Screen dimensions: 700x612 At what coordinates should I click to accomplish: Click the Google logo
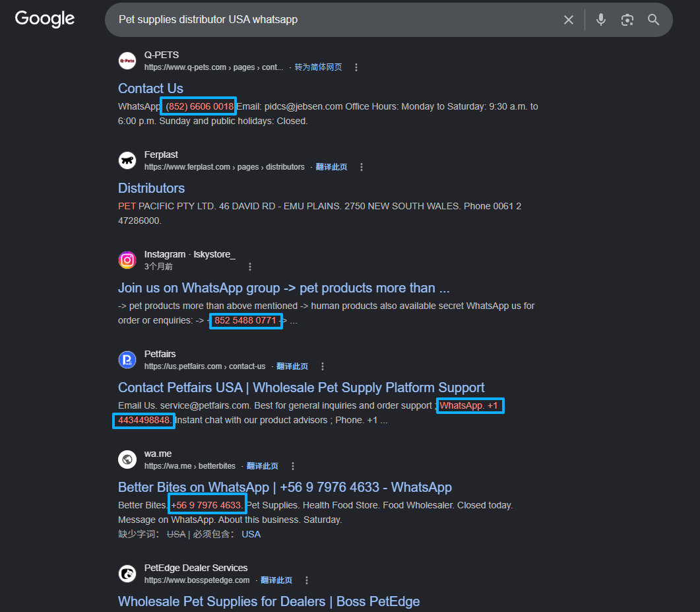45,18
